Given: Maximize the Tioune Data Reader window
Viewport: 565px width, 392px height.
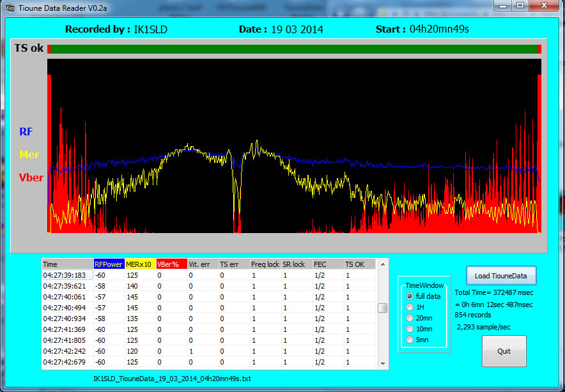Looking at the screenshot, I should coord(520,5).
